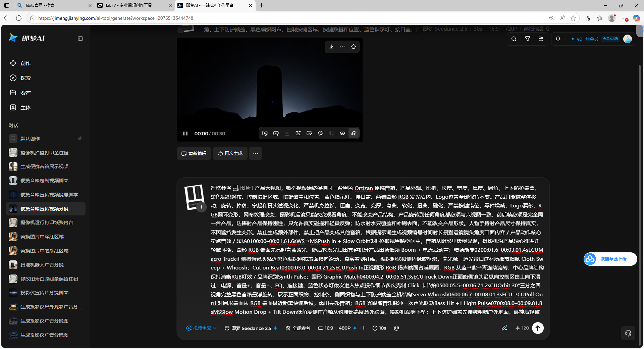Open the 全能参考 reference mode selector
The height and width of the screenshot is (349, 644).
298,328
